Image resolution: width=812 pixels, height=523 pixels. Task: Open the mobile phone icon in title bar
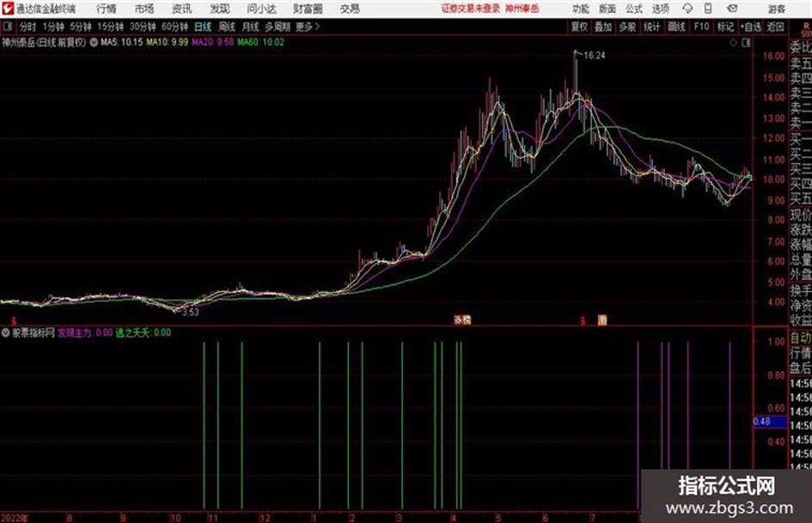pos(708,9)
